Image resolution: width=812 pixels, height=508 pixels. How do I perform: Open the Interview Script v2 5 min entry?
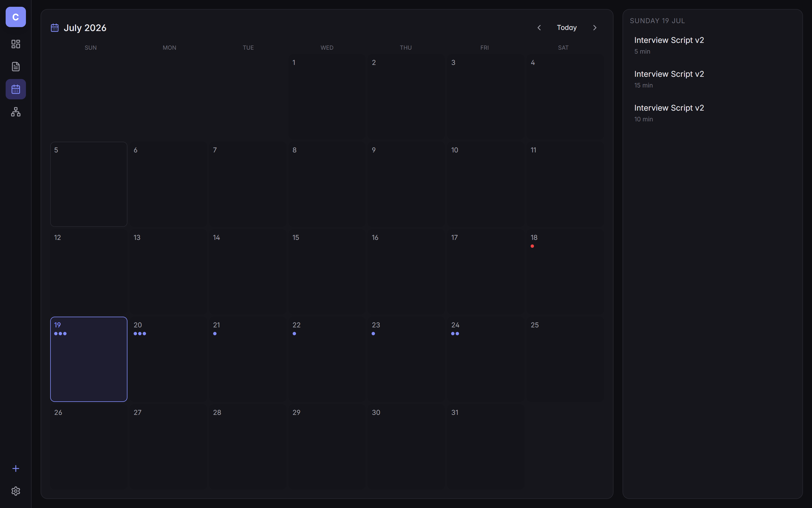[712, 45]
